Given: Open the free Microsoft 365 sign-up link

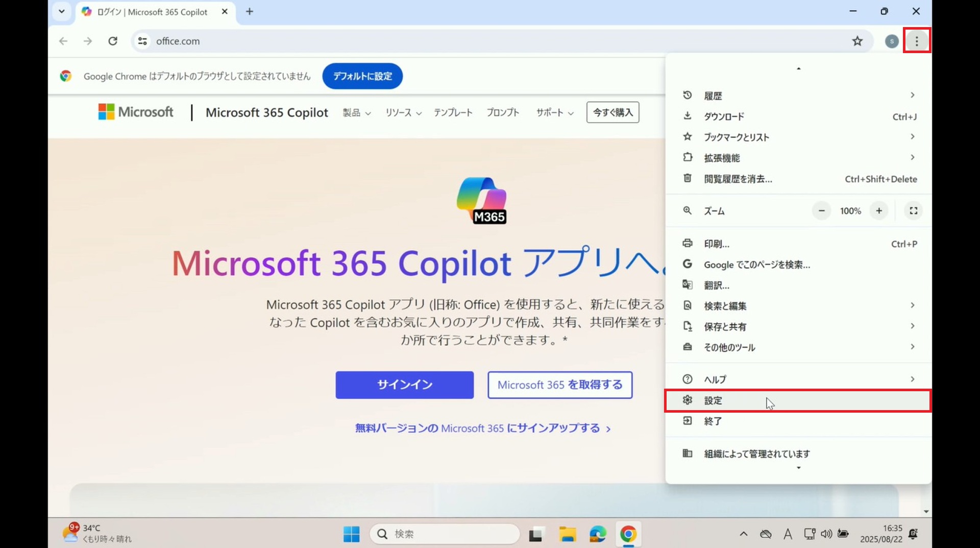Looking at the screenshot, I should (x=482, y=428).
